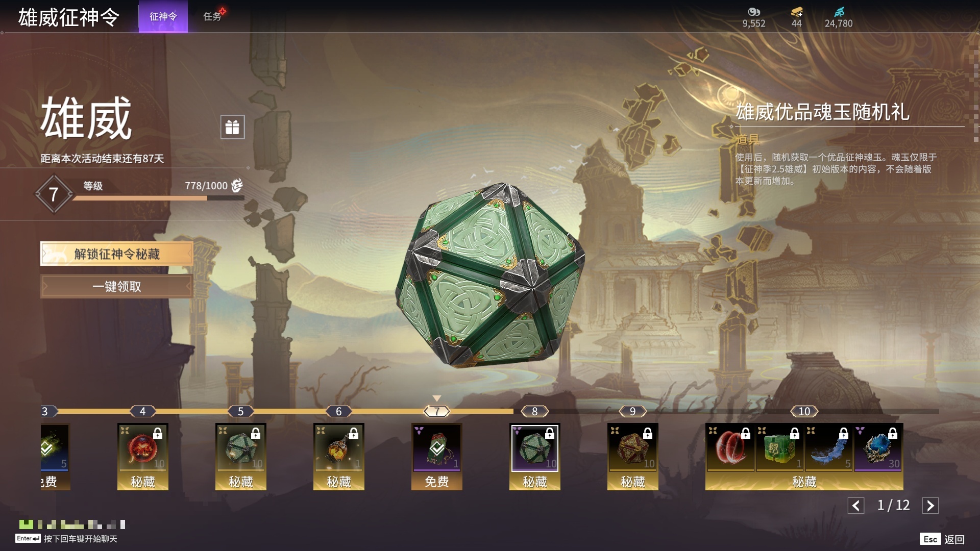This screenshot has width=980, height=551.
Task: Click the level experience progress bar
Action: tap(158, 198)
